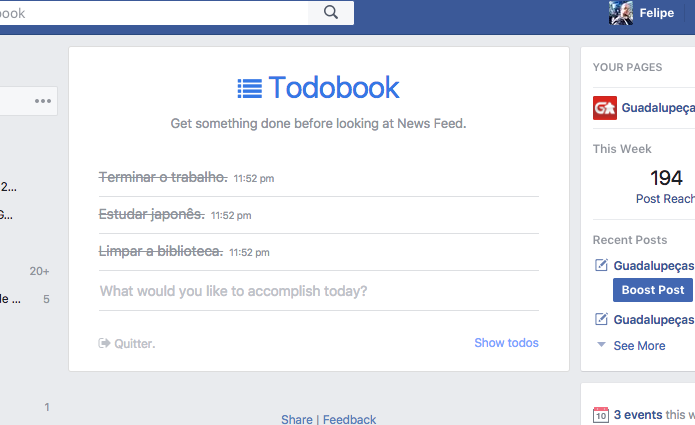Expand See More recent posts arrow
This screenshot has height=425, width=695.
pyautogui.click(x=601, y=344)
